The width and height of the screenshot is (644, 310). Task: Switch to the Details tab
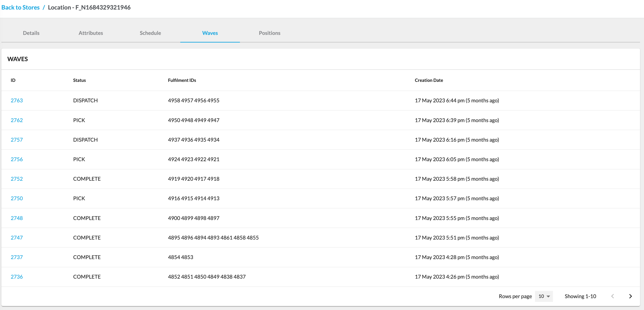point(31,33)
